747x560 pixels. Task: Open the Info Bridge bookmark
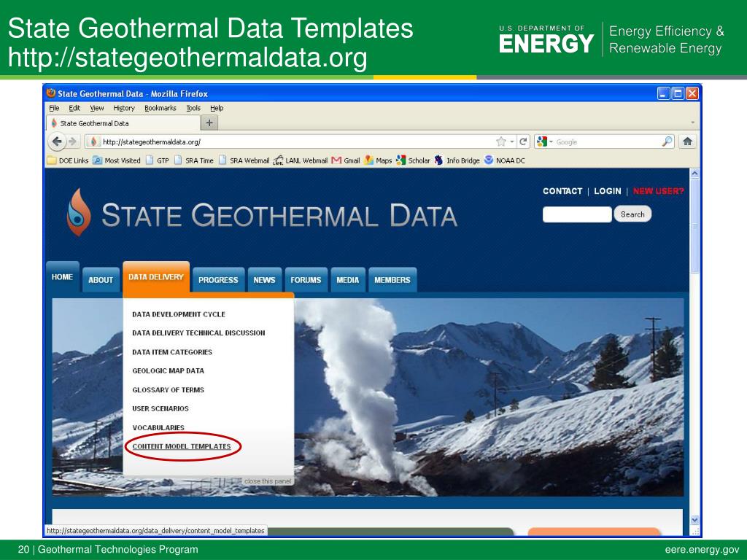[457, 160]
